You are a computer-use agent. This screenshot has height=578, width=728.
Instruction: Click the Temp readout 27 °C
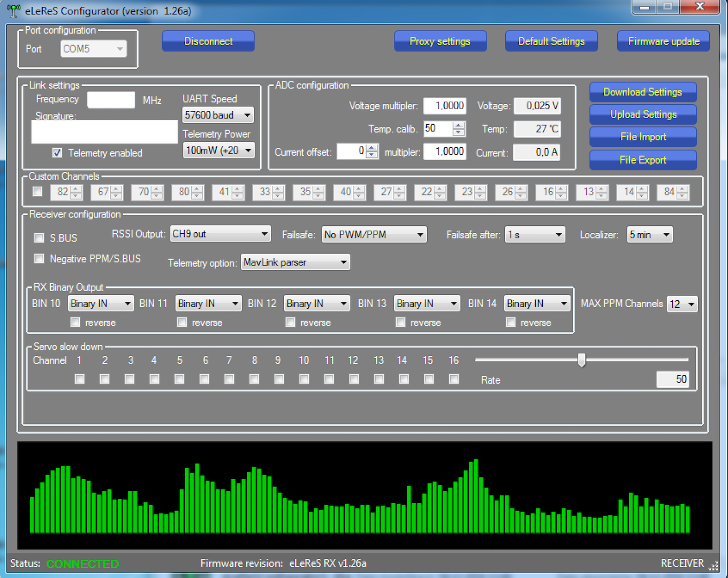tap(537, 129)
